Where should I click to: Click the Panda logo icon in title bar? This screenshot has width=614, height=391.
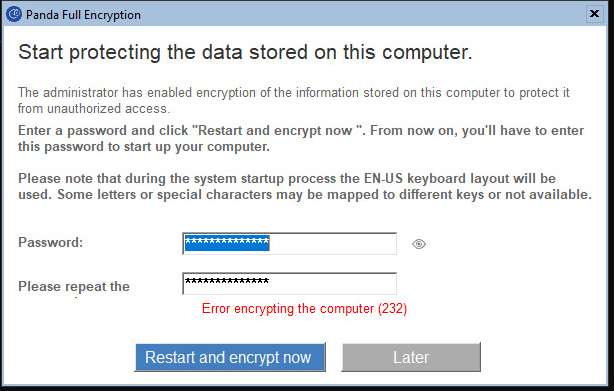tap(14, 14)
